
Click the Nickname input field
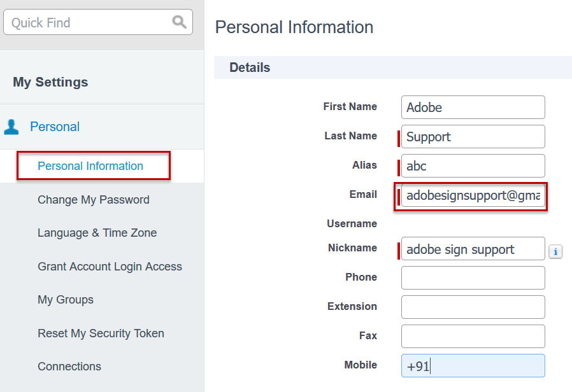(473, 249)
